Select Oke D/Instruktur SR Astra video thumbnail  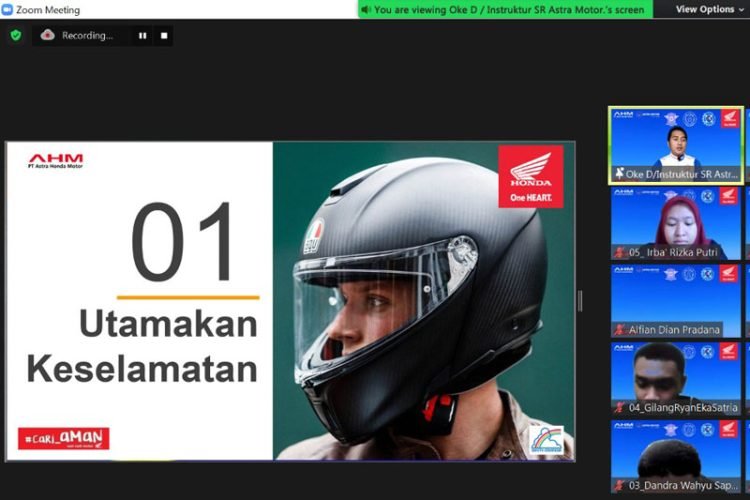[676, 145]
